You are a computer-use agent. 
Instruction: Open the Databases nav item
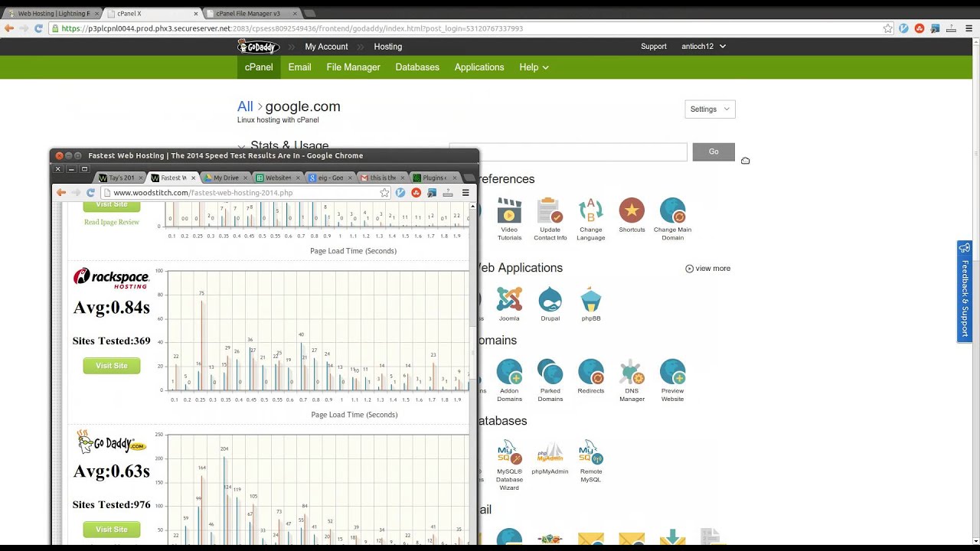[417, 67]
